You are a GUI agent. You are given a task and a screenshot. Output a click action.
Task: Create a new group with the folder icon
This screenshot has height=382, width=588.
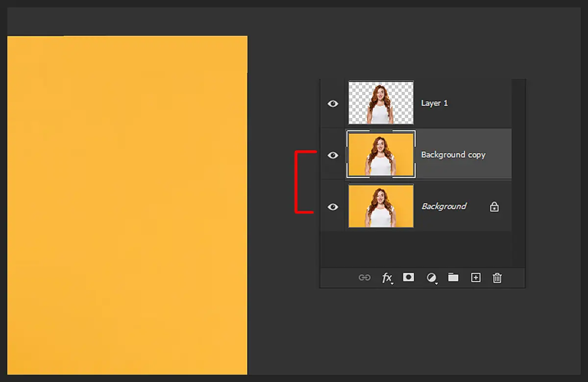[453, 278]
